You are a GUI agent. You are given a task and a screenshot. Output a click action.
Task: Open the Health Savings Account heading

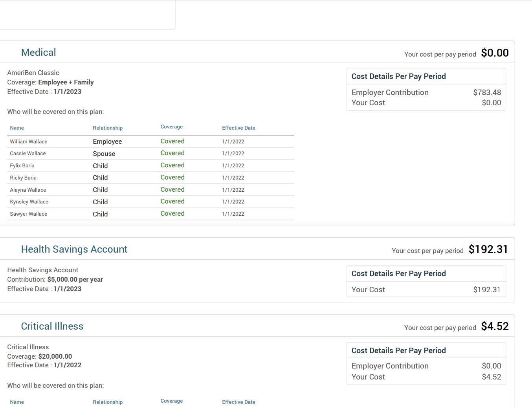pyautogui.click(x=74, y=249)
